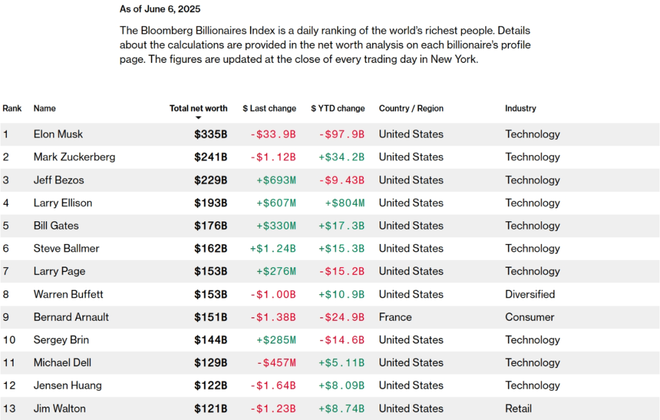This screenshot has height=420, width=660.
Task: Sort by $ Last change column
Action: [269, 108]
